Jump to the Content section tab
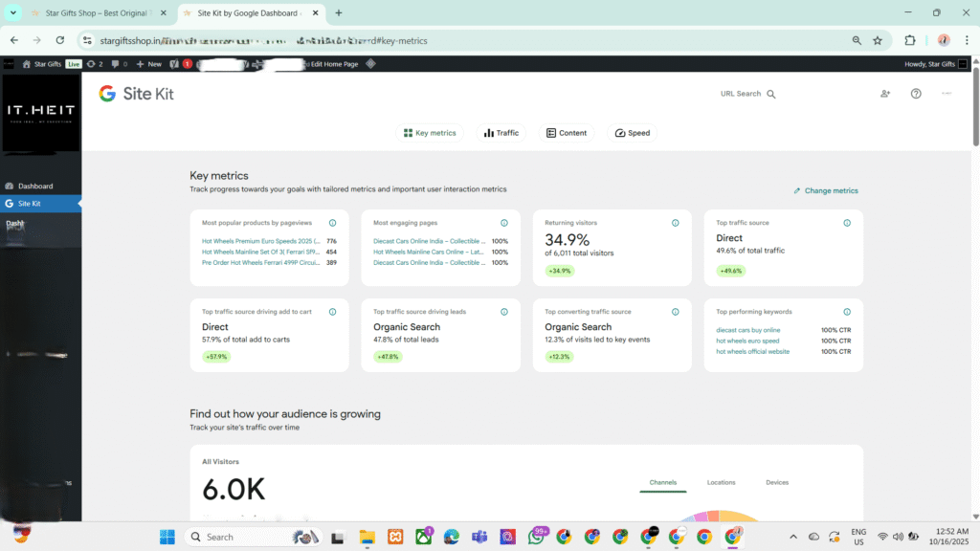The height and width of the screenshot is (551, 980). [x=567, y=133]
